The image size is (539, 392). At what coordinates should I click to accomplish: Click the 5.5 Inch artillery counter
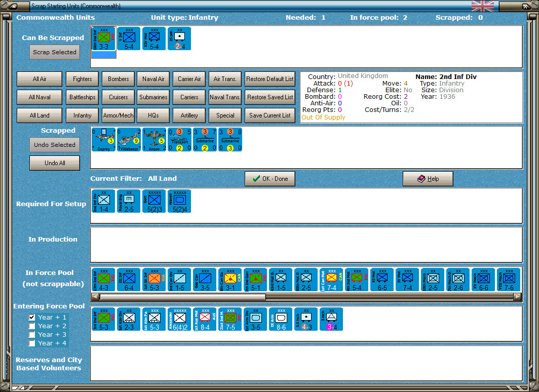[x=306, y=320]
